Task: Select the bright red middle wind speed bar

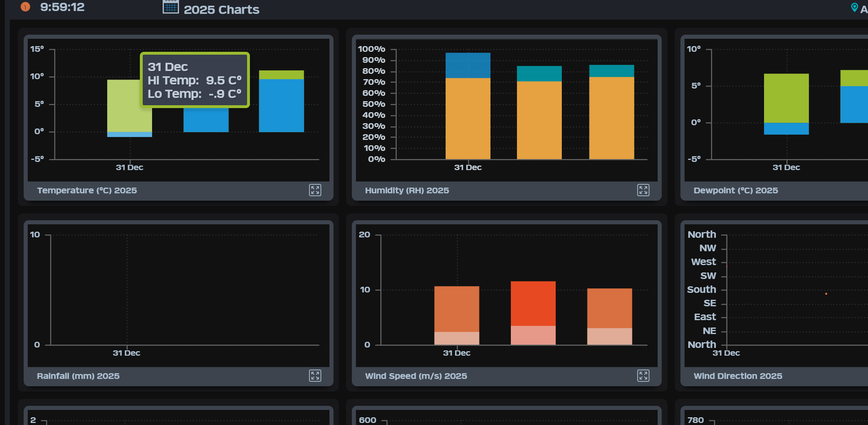Action: click(533, 313)
